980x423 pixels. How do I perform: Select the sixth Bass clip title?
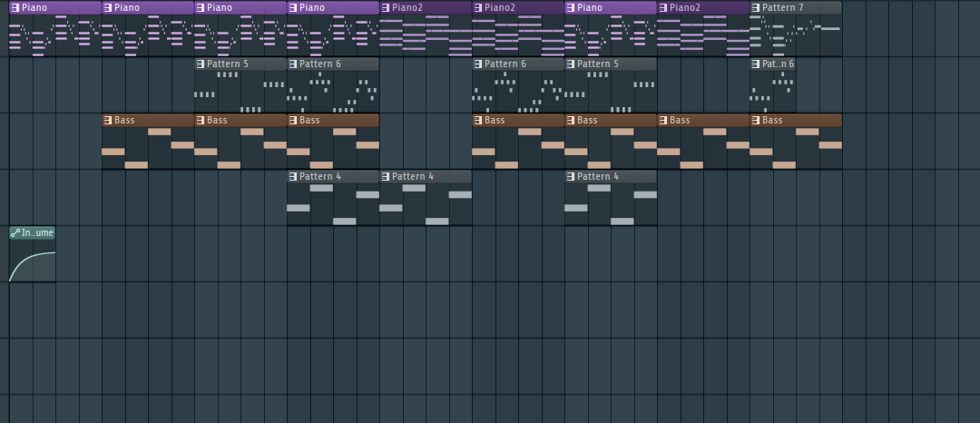680,121
